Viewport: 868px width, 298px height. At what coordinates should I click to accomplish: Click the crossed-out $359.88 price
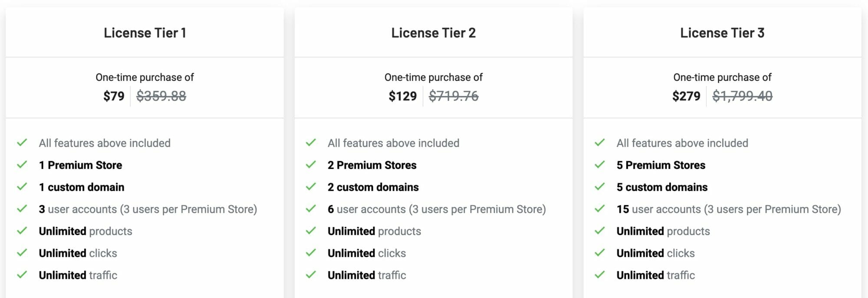(161, 96)
